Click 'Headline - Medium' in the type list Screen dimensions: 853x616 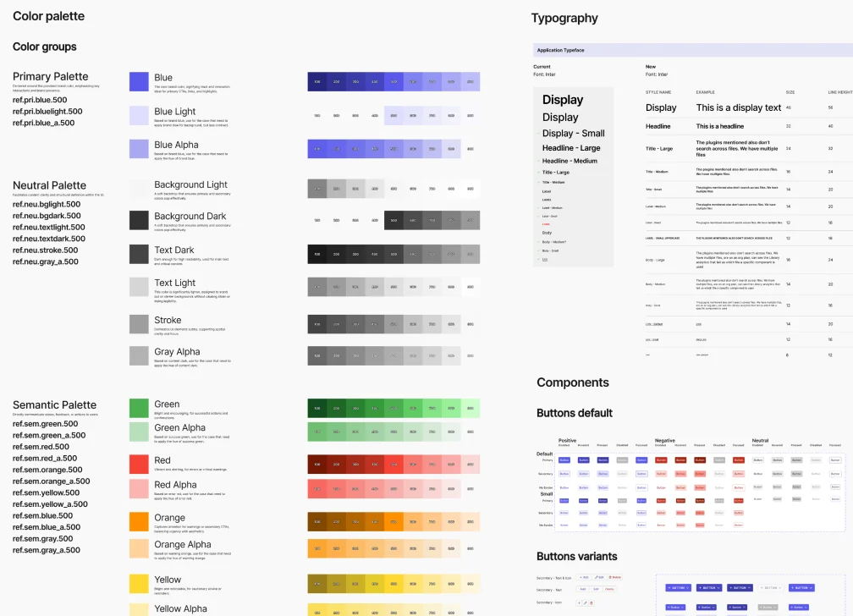(570, 161)
